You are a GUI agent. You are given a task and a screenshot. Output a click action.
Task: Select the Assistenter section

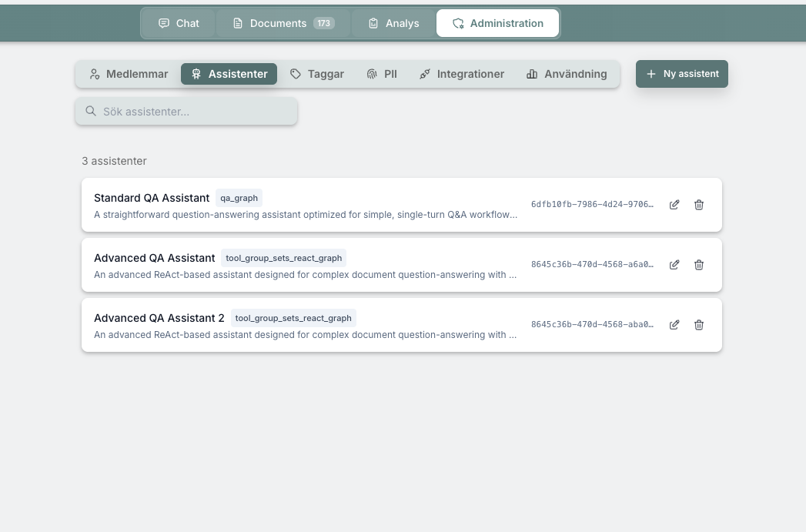[x=229, y=74]
